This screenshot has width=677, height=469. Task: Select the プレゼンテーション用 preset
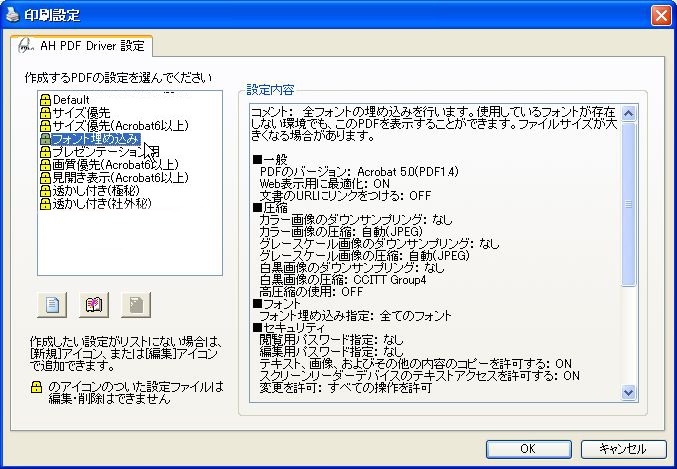coord(106,152)
